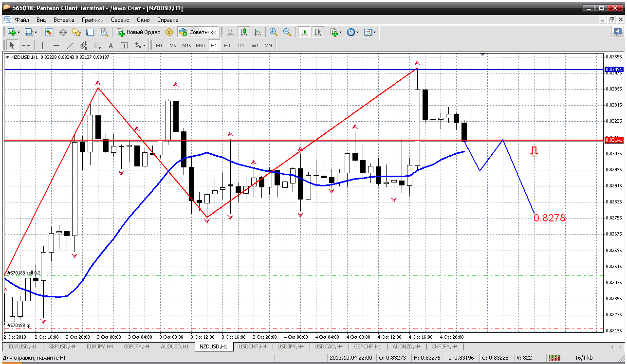This screenshot has width=627, height=364.
Task: Click the yellow diamond alert icon
Action: (x=169, y=32)
